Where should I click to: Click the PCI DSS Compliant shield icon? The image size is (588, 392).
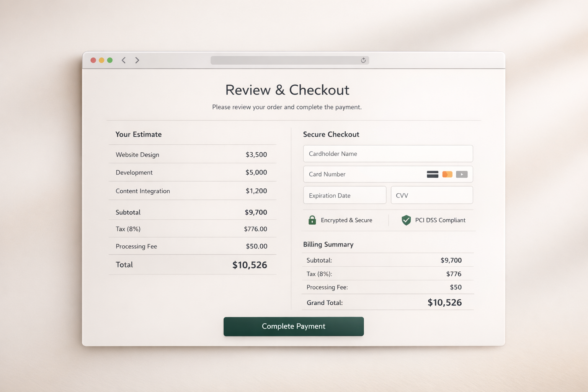coord(406,220)
